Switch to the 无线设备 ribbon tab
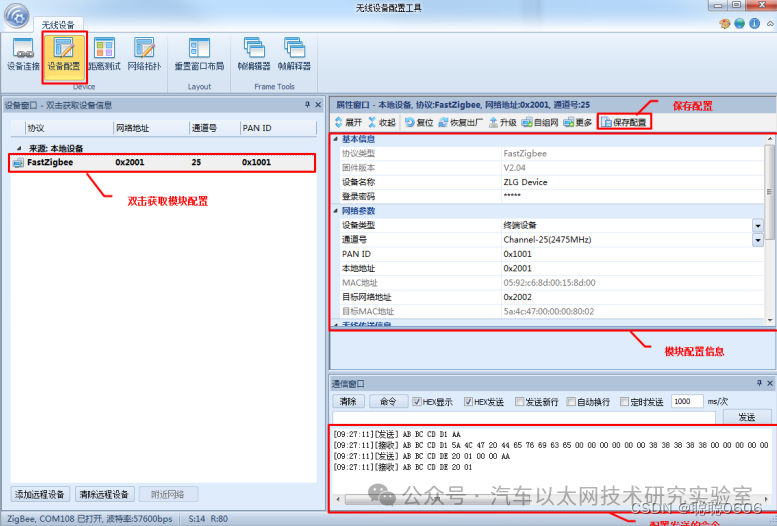 [x=58, y=25]
